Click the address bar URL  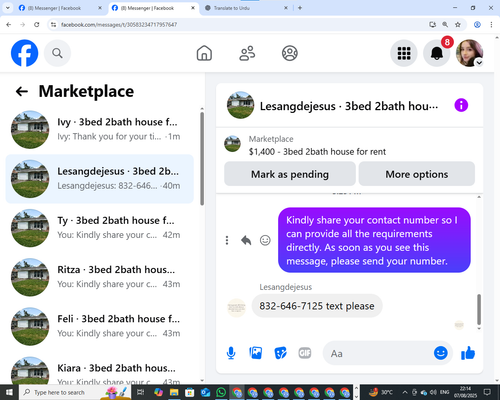(119, 25)
